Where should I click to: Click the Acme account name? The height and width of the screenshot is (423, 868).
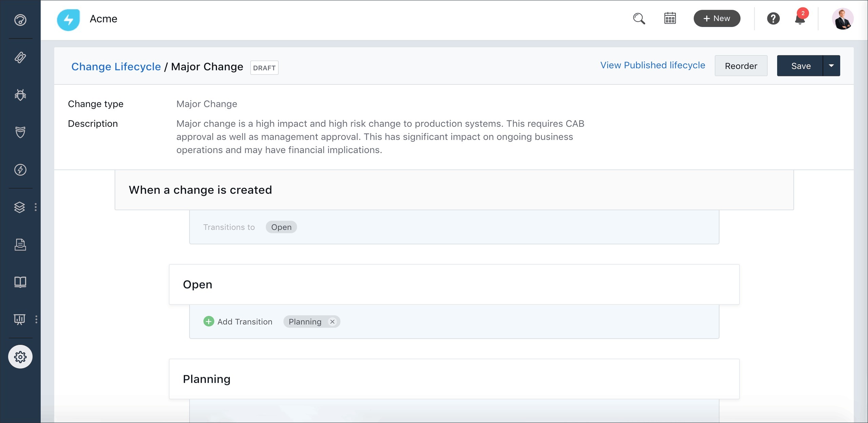[x=103, y=19]
